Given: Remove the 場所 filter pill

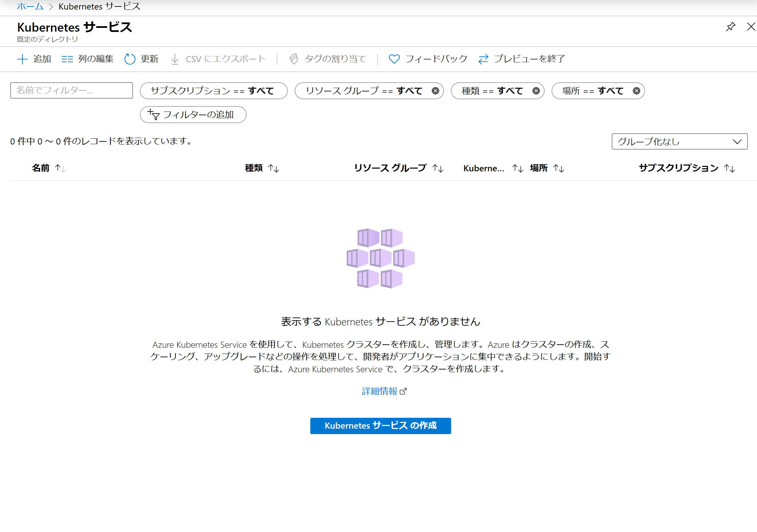Looking at the screenshot, I should [637, 91].
